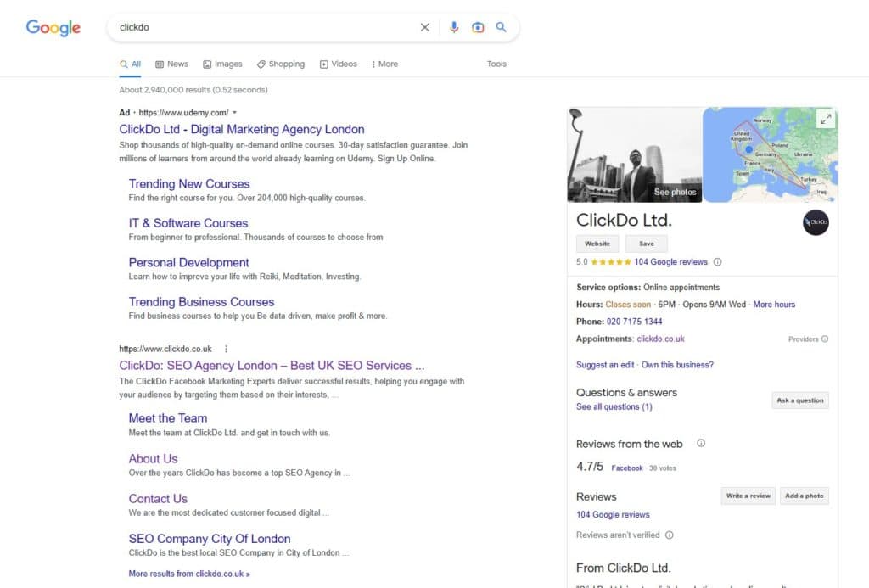The width and height of the screenshot is (869, 588).
Task: Open Google Lens camera search icon
Action: pos(478,27)
